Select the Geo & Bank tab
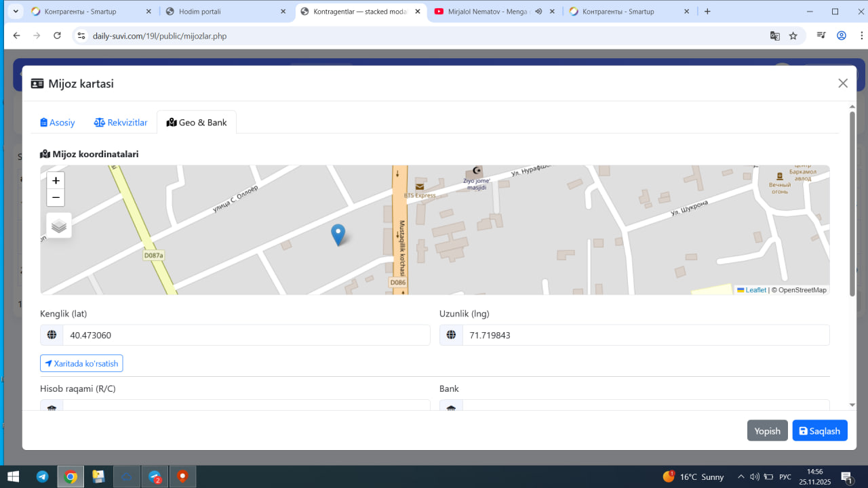868x488 pixels. click(x=197, y=123)
